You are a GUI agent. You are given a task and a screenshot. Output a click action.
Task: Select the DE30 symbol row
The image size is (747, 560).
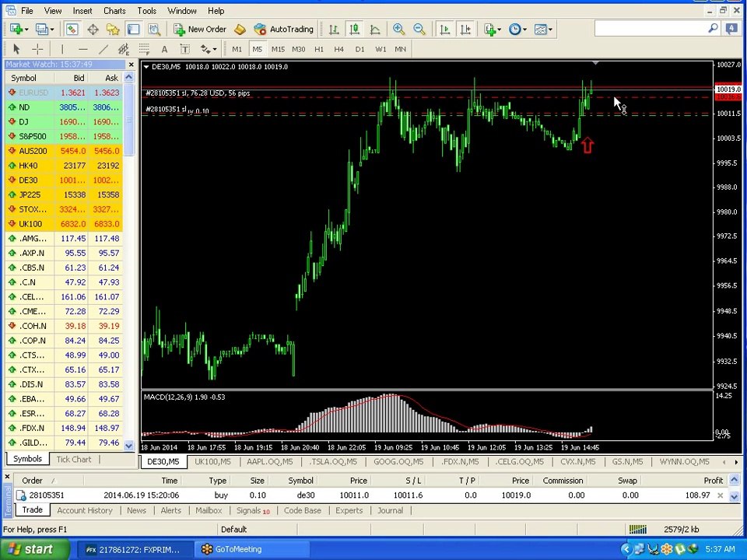64,180
